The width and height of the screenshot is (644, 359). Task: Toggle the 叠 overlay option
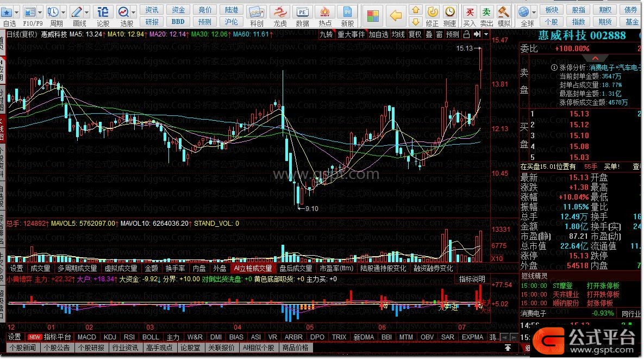coord(429,35)
